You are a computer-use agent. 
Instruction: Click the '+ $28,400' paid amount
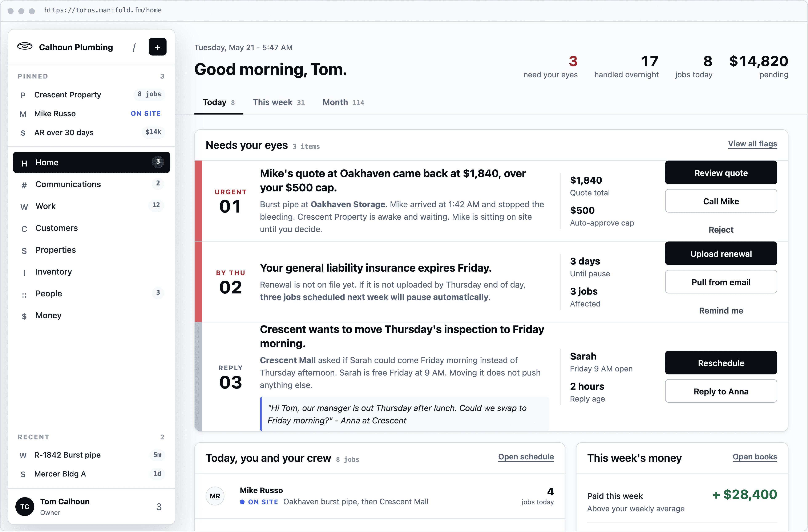click(x=744, y=495)
